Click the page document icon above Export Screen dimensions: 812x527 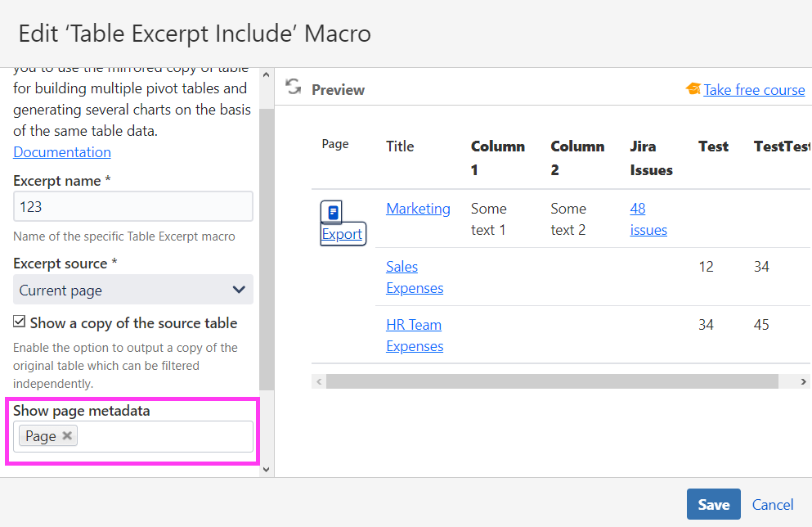(x=332, y=213)
